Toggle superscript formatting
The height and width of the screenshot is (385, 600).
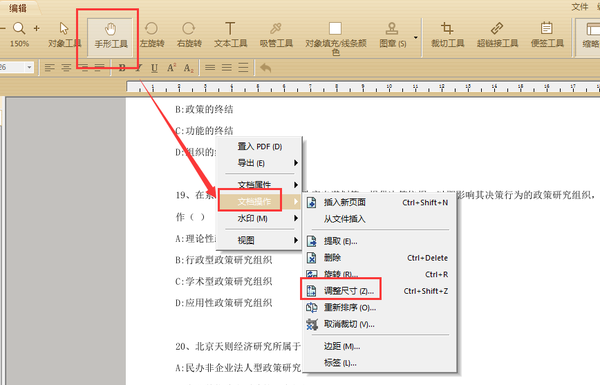pyautogui.click(x=171, y=68)
